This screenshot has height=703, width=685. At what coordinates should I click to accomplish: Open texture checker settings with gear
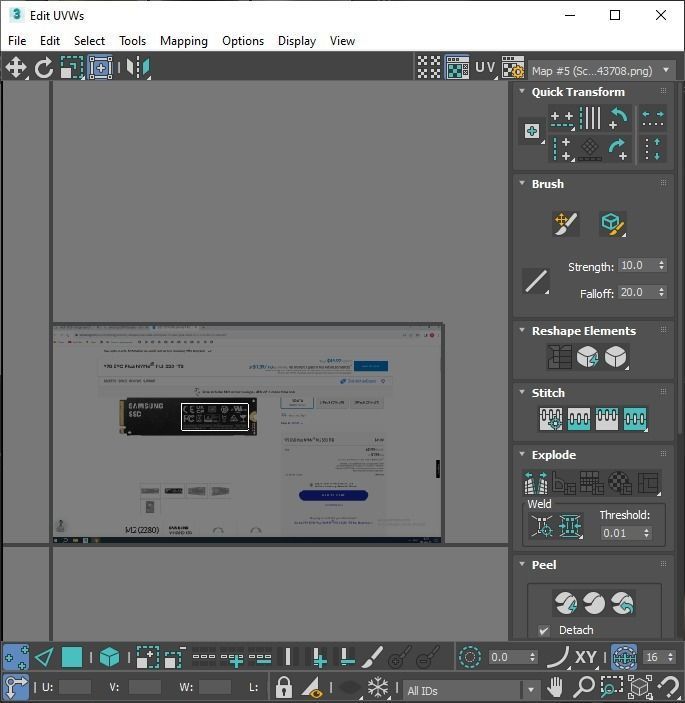pyautogui.click(x=512, y=68)
